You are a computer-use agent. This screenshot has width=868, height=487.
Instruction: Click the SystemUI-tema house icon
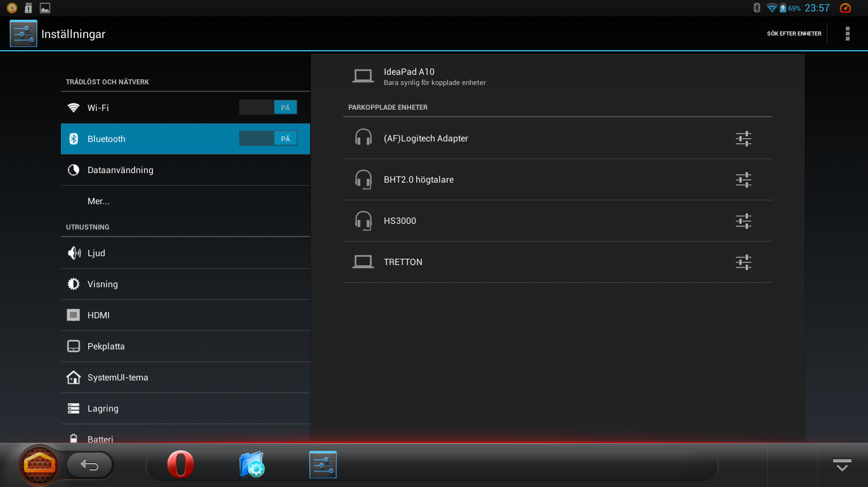click(74, 377)
